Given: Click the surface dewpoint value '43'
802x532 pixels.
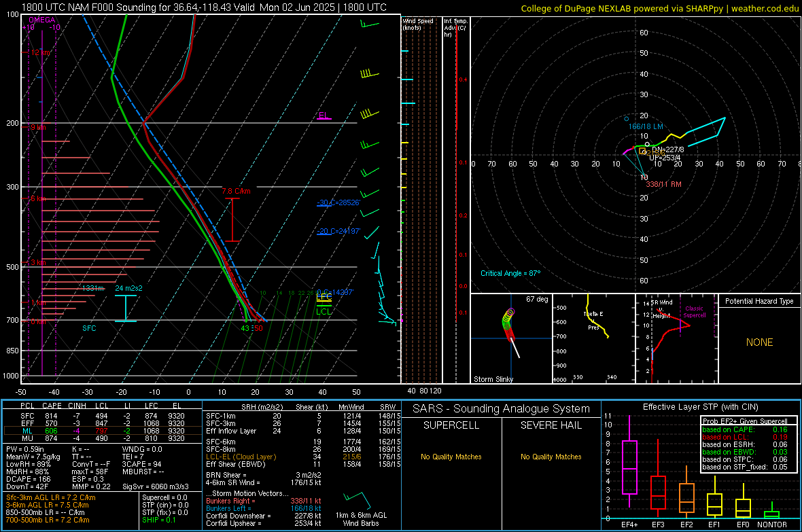Looking at the screenshot, I should [245, 328].
